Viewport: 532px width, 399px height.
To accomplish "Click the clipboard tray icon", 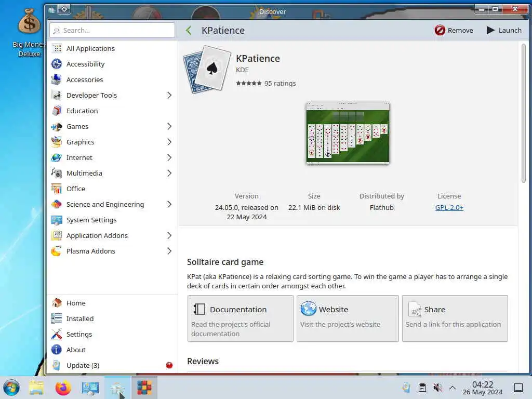I will pos(422,388).
